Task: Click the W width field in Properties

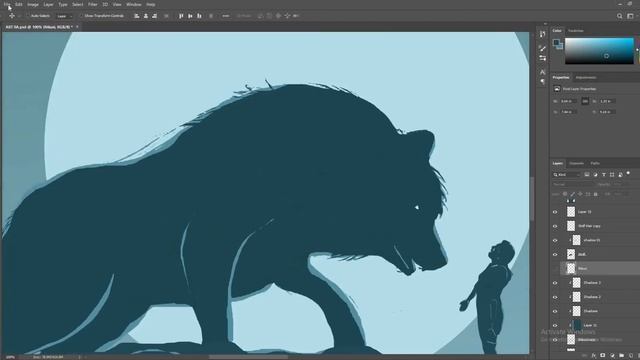Action: pos(568,101)
